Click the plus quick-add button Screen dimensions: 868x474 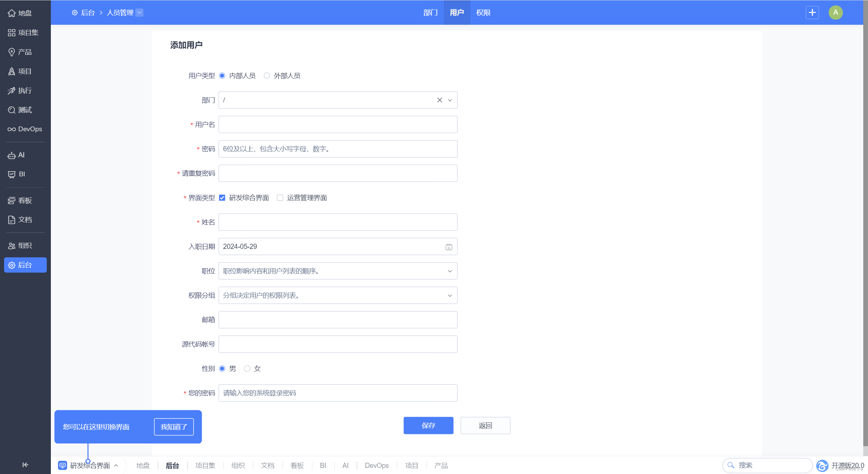(812, 13)
